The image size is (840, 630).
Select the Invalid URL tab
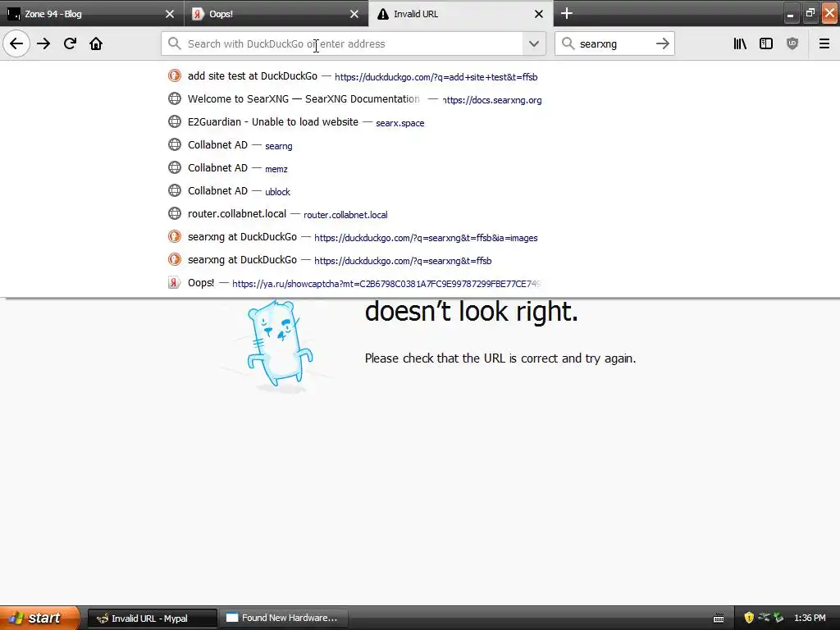pos(461,14)
